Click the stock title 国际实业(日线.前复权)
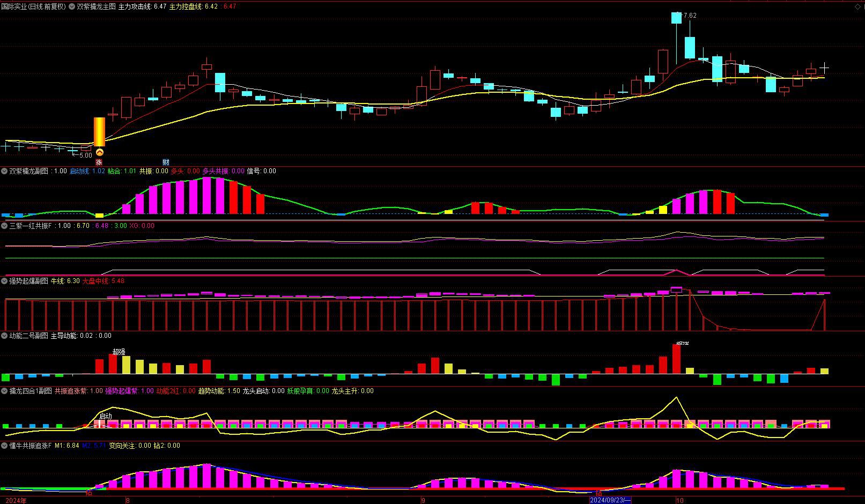Viewport: 865px width, 504px height. point(33,6)
